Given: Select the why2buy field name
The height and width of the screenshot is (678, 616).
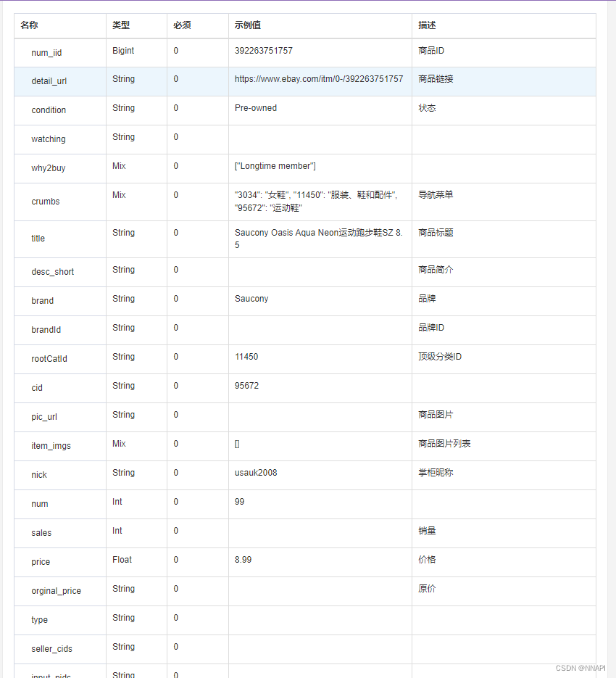Looking at the screenshot, I should 48,168.
